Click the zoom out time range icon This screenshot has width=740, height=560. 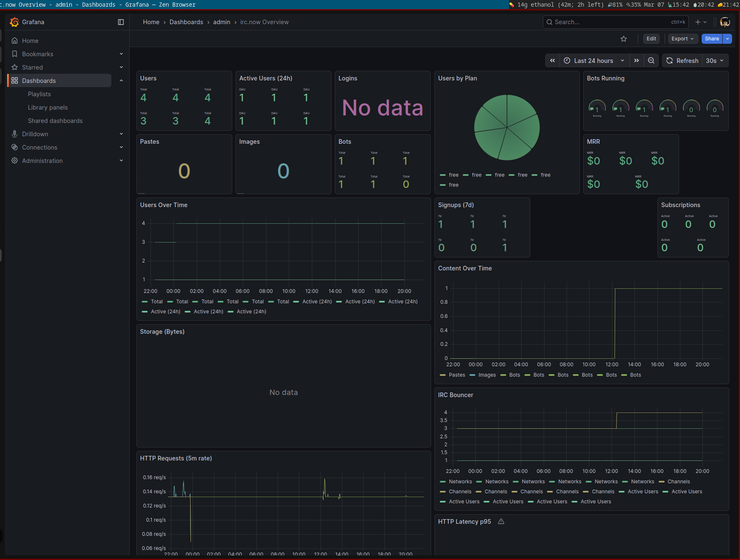coord(651,60)
